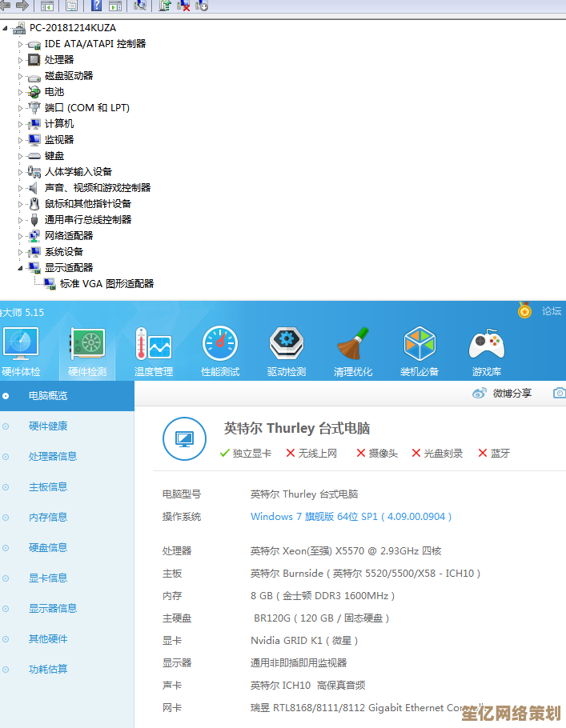The image size is (566, 728).
Task: Select 电脑概览 in the sidebar
Action: click(67, 396)
